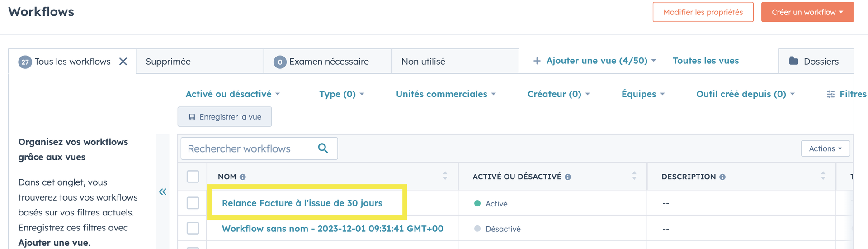Click the floppy disk save icon

(192, 117)
